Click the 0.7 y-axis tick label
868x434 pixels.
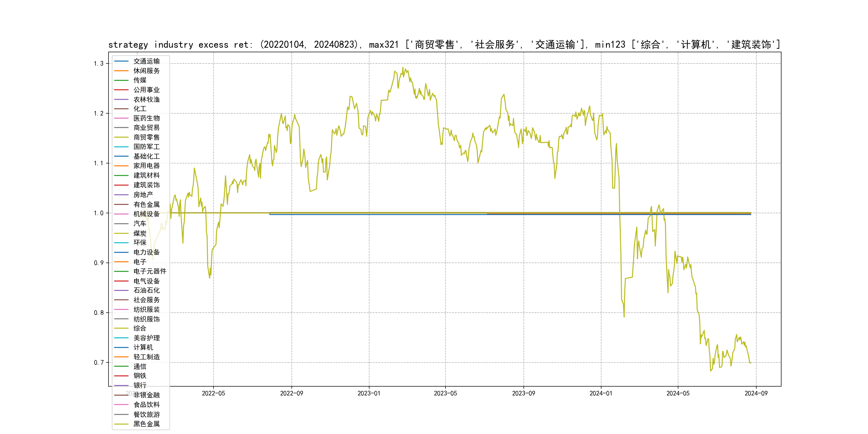[x=99, y=362]
